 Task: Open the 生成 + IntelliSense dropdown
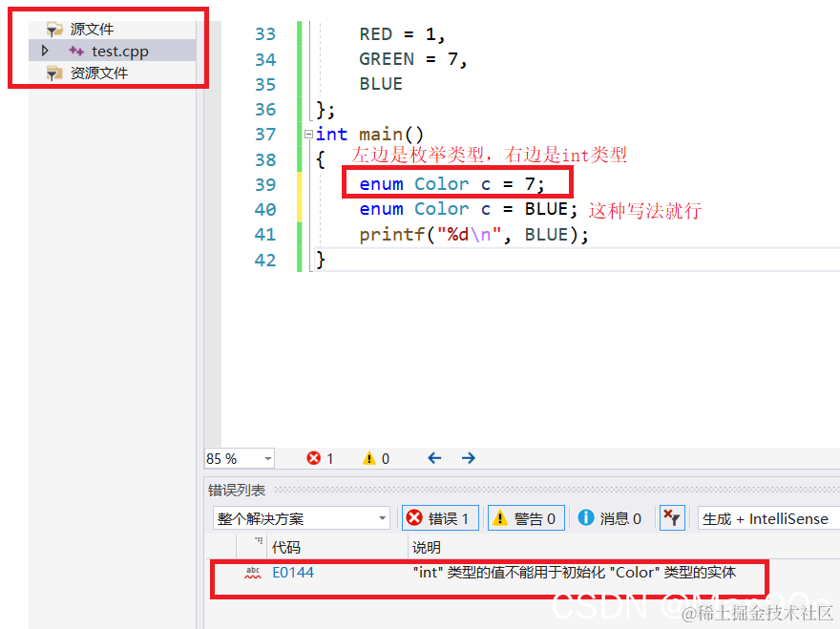tap(768, 518)
